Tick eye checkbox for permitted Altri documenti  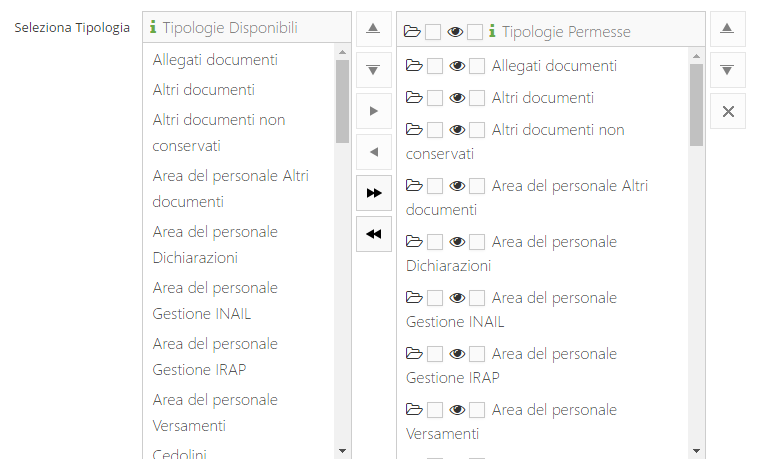click(477, 98)
